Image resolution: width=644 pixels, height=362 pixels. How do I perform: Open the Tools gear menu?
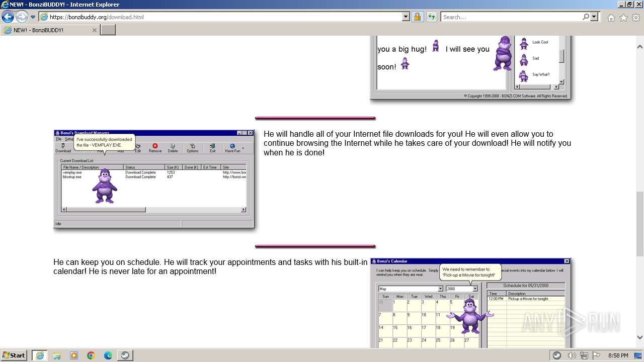tap(636, 18)
